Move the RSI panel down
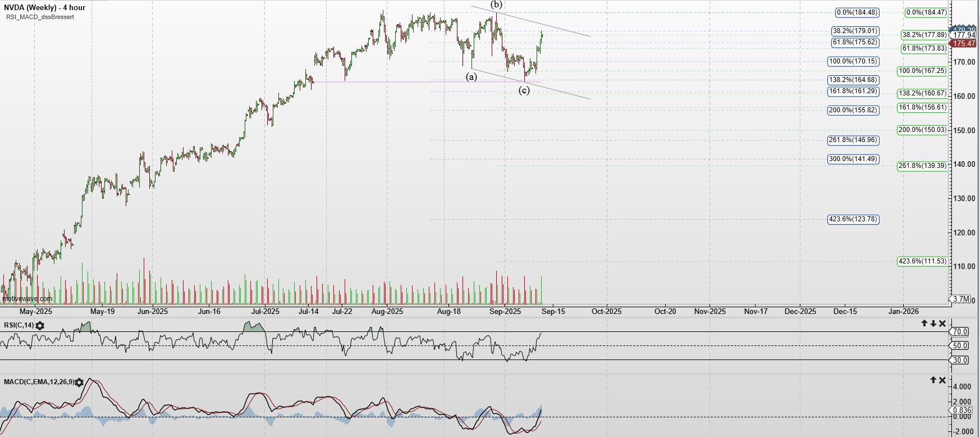 coord(933,324)
